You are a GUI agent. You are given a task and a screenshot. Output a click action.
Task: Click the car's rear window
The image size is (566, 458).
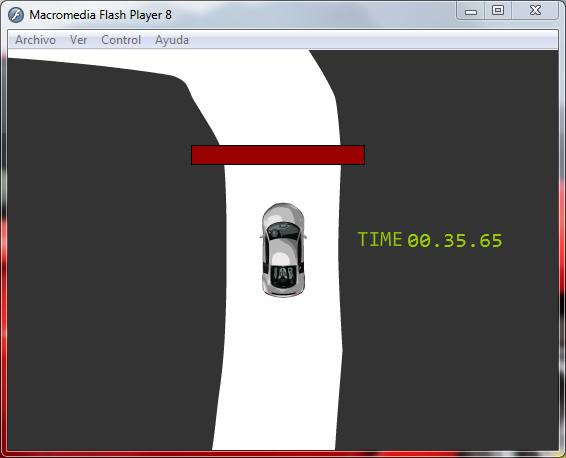tap(283, 276)
